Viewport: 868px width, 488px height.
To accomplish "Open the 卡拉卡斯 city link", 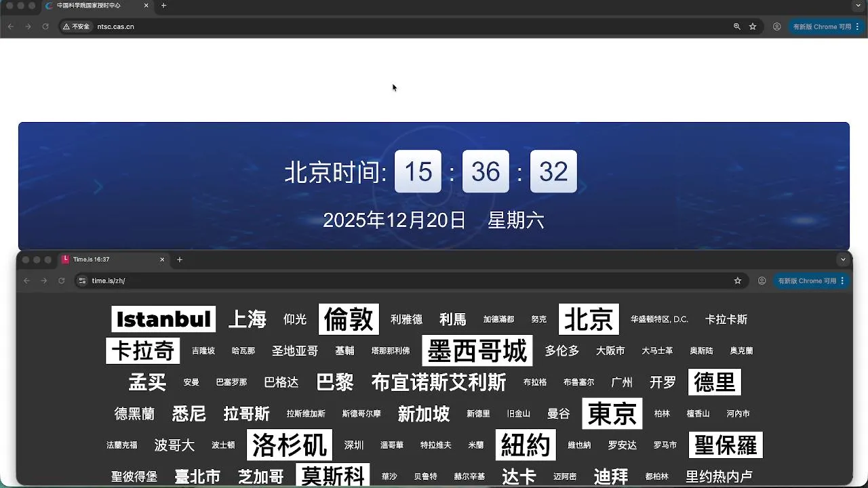I will point(726,319).
